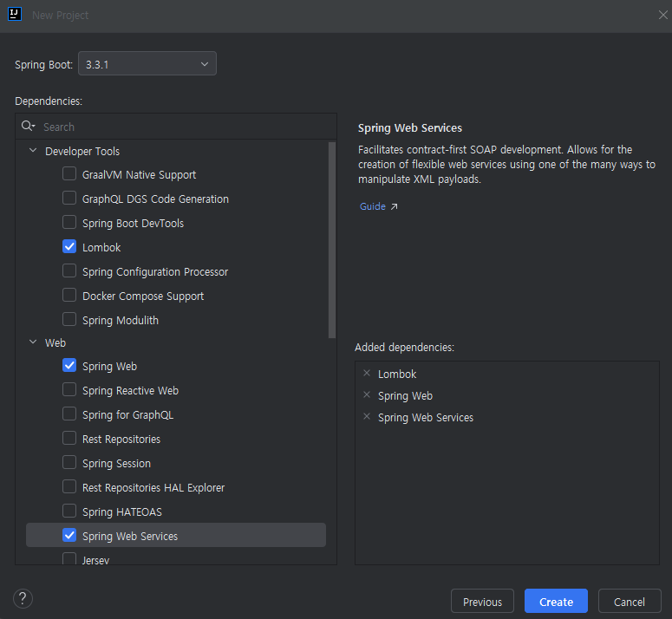Check Spring for GraphQL
The image size is (672, 619).
[69, 414]
